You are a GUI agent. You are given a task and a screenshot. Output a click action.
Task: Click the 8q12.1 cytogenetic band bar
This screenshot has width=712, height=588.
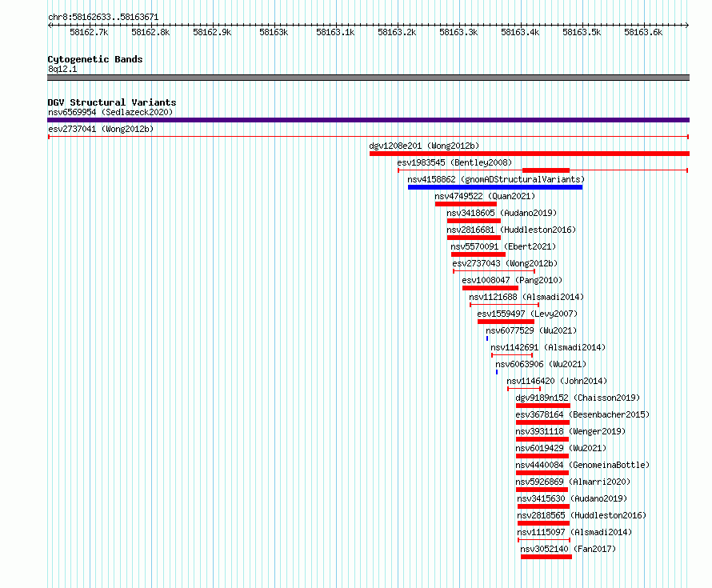(x=368, y=78)
